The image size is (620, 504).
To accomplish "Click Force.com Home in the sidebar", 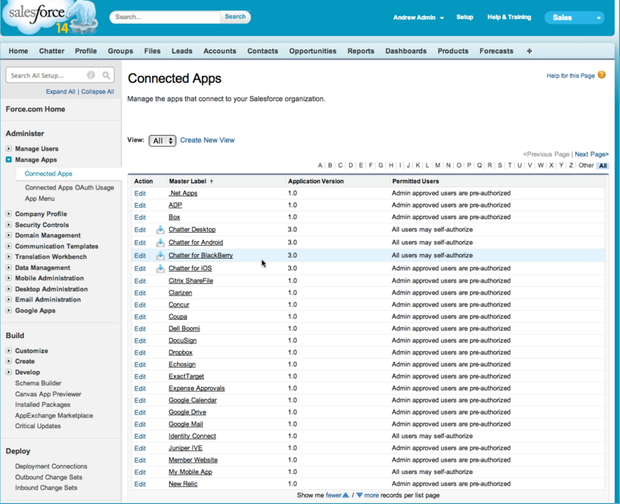I will tap(35, 109).
